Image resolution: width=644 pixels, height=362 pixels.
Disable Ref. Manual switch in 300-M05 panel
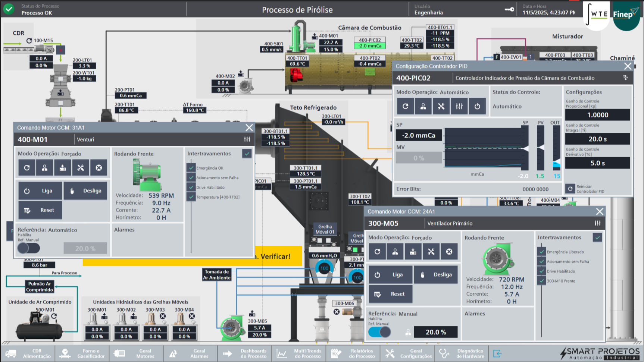(379, 332)
